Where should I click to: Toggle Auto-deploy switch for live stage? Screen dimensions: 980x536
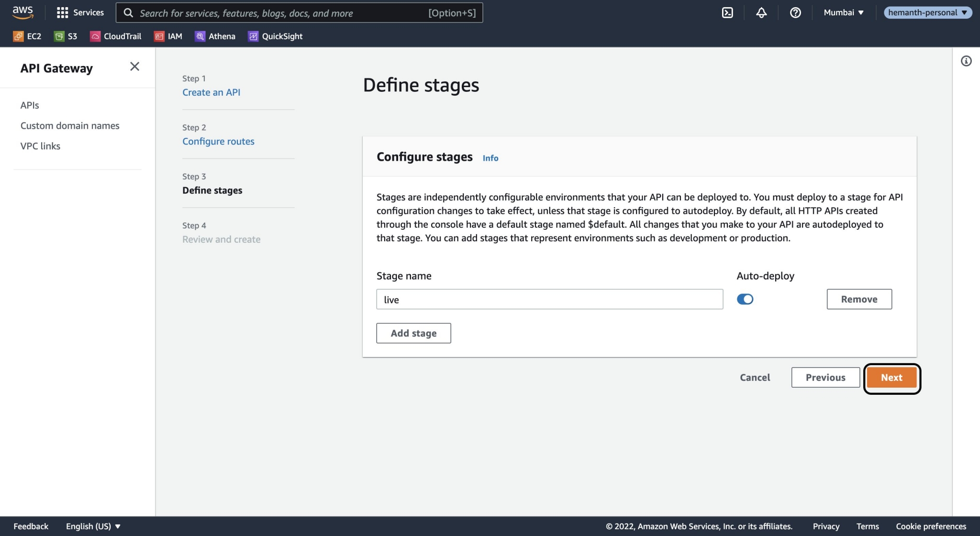pyautogui.click(x=745, y=299)
